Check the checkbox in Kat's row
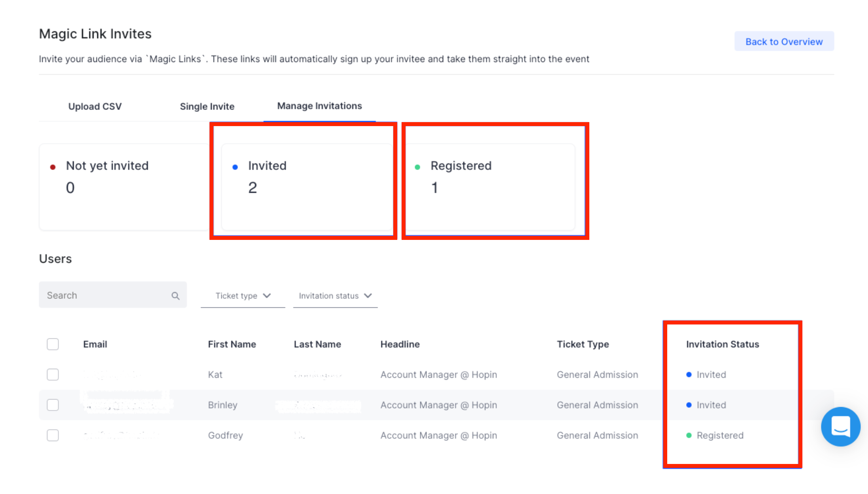This screenshot has width=868, height=494. 53,375
